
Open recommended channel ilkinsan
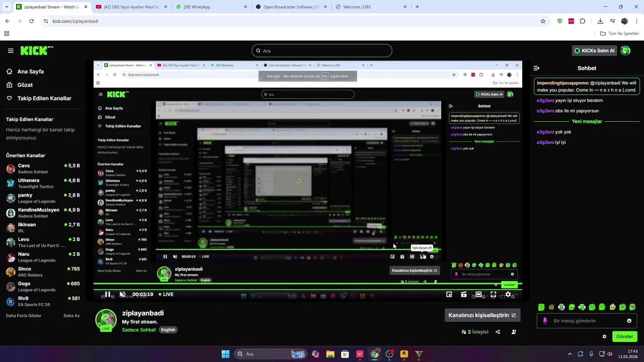pyautogui.click(x=42, y=227)
